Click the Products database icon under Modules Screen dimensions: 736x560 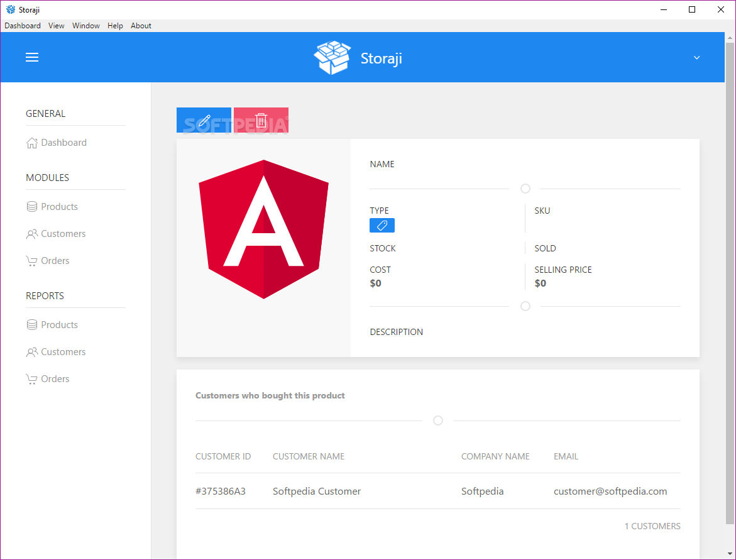31,207
